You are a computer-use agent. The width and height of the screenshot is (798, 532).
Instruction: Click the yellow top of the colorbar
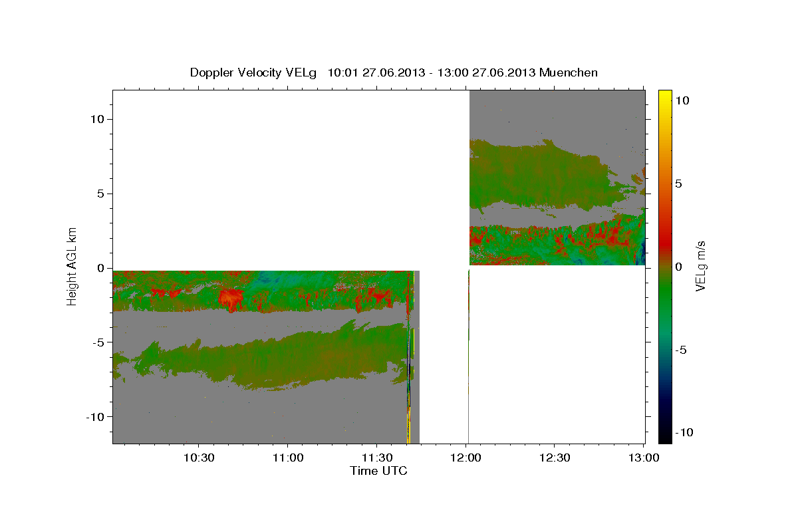pos(665,96)
